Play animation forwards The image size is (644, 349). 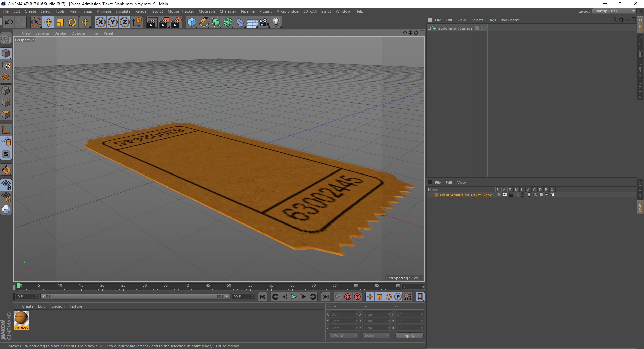coord(294,297)
